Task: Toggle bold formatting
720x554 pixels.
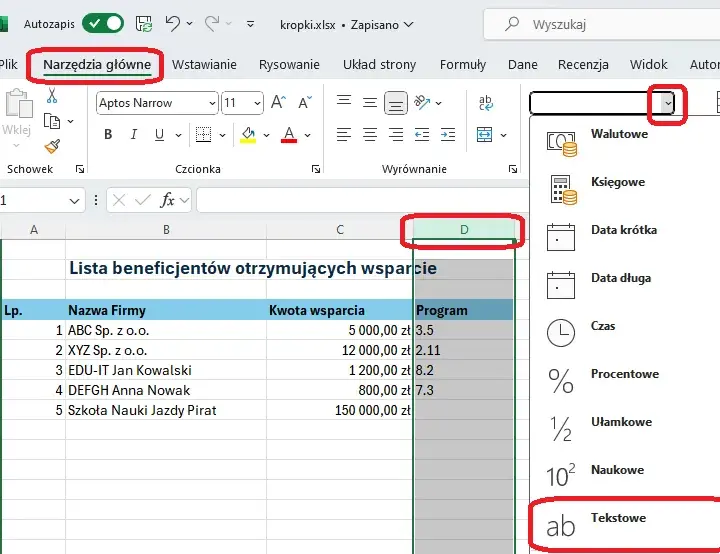Action: coord(108,135)
